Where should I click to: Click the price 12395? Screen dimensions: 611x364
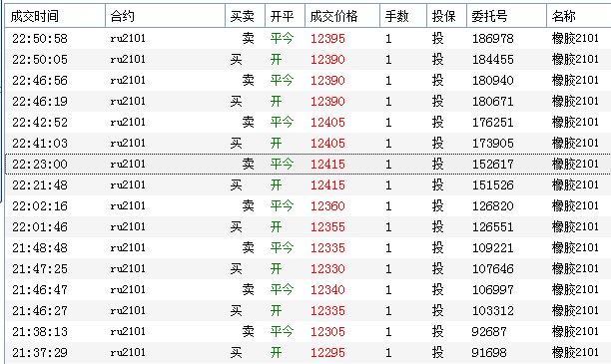click(327, 39)
